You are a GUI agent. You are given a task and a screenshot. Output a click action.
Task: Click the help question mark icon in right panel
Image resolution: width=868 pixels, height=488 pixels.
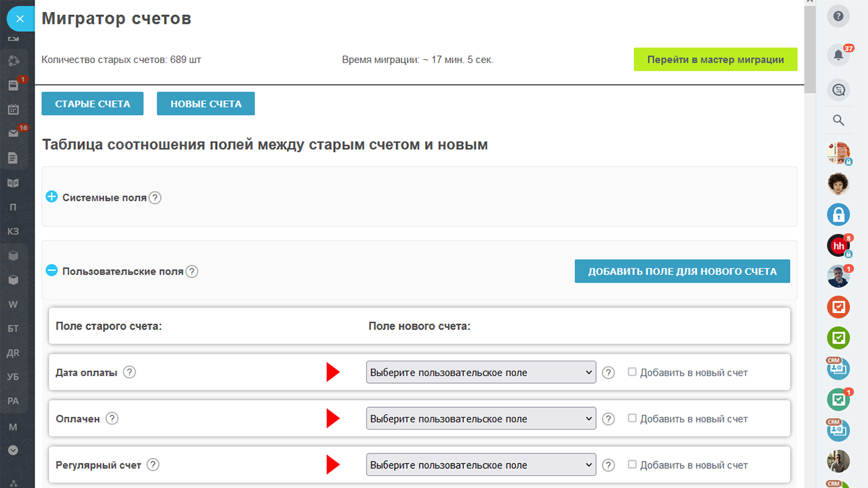tap(838, 16)
